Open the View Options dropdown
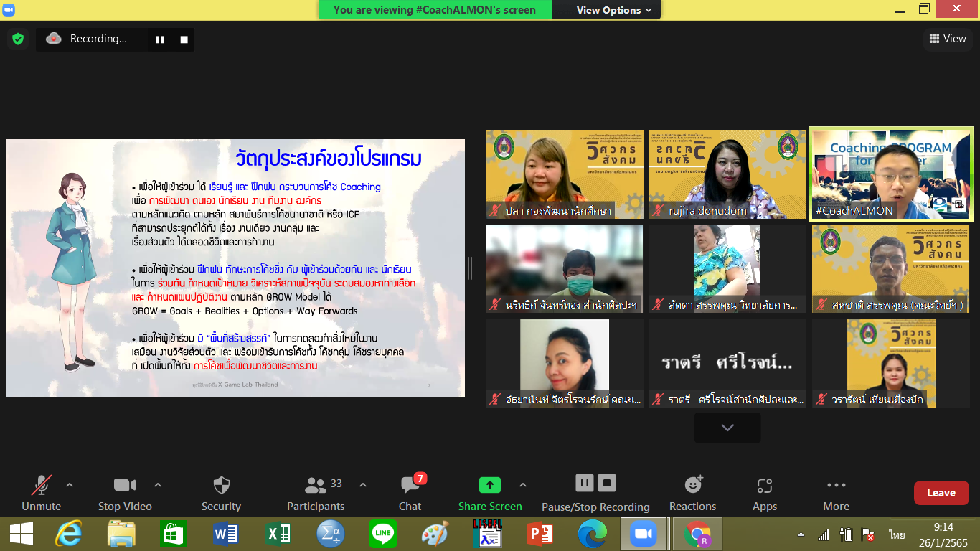 (x=614, y=10)
